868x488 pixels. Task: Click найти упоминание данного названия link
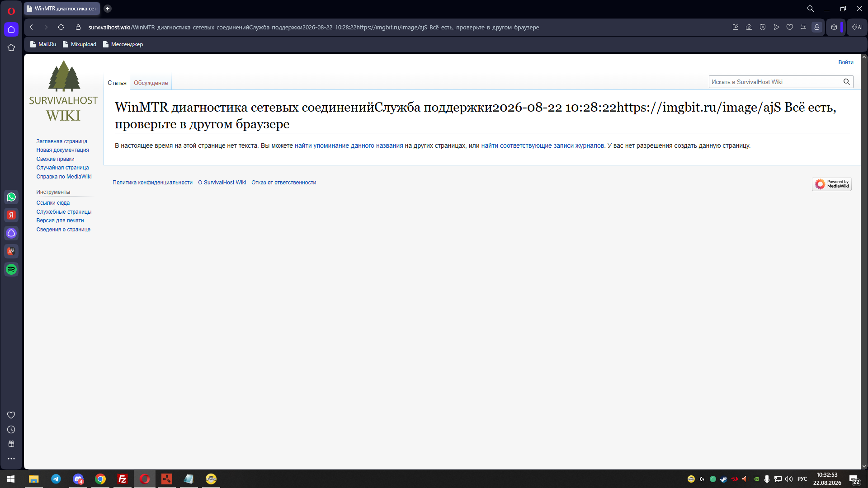coord(349,145)
